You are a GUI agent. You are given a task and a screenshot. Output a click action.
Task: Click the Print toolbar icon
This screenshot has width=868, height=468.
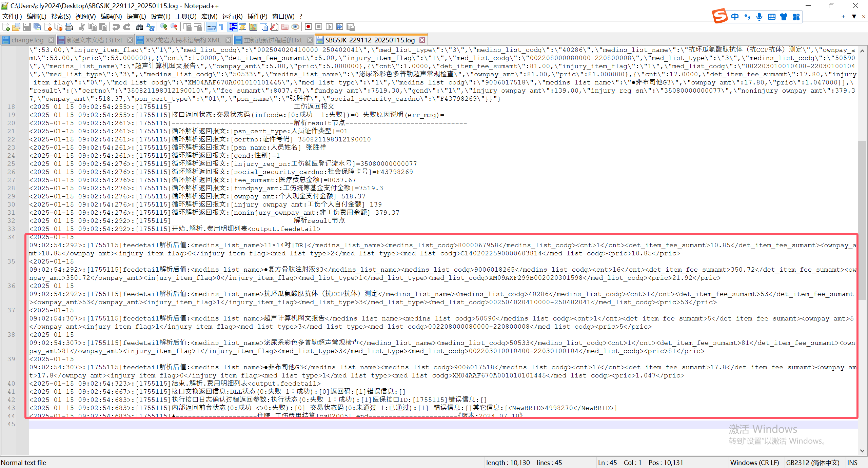(69, 27)
